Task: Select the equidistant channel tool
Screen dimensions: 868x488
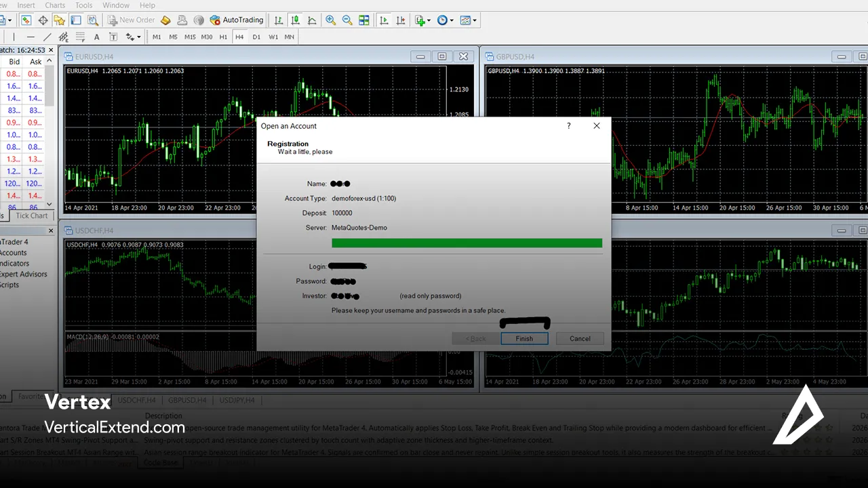Action: click(x=63, y=37)
